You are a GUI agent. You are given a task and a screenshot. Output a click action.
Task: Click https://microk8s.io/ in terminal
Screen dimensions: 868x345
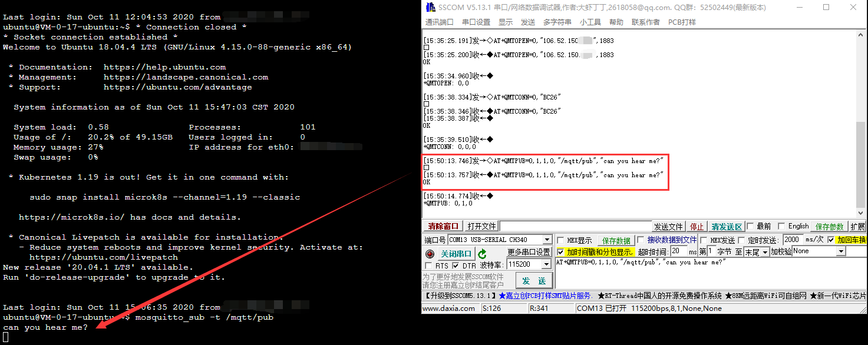[x=72, y=217]
